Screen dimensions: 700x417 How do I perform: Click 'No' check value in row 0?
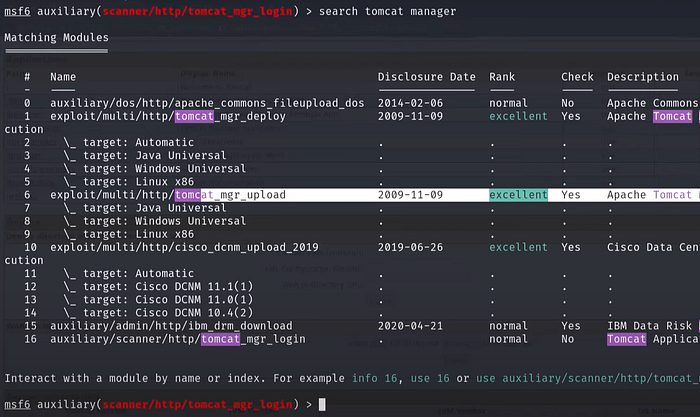click(567, 103)
